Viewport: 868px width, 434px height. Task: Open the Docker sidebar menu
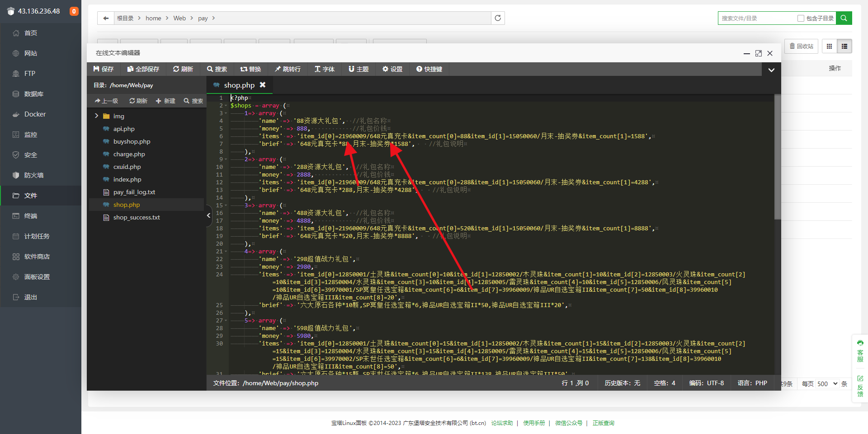click(x=35, y=114)
